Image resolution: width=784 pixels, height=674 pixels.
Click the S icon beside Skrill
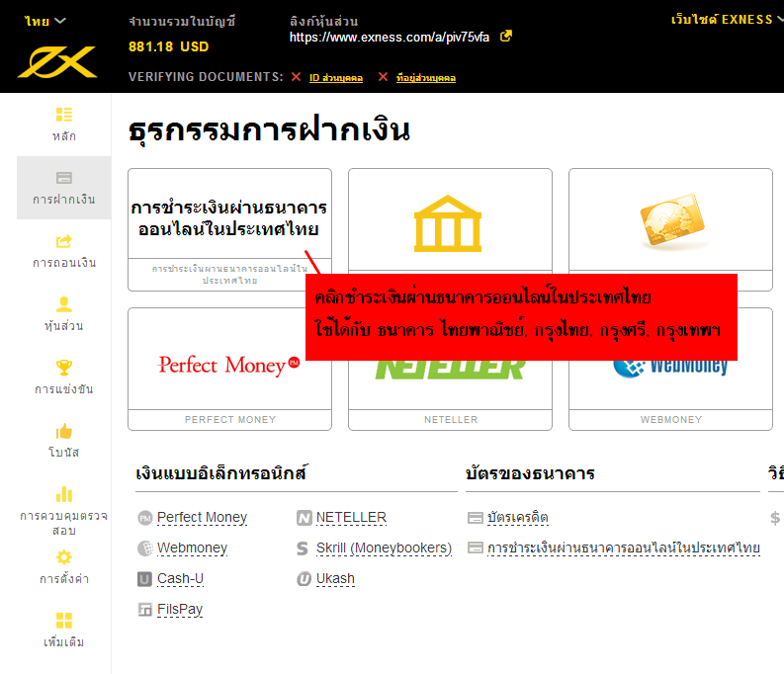[x=303, y=548]
